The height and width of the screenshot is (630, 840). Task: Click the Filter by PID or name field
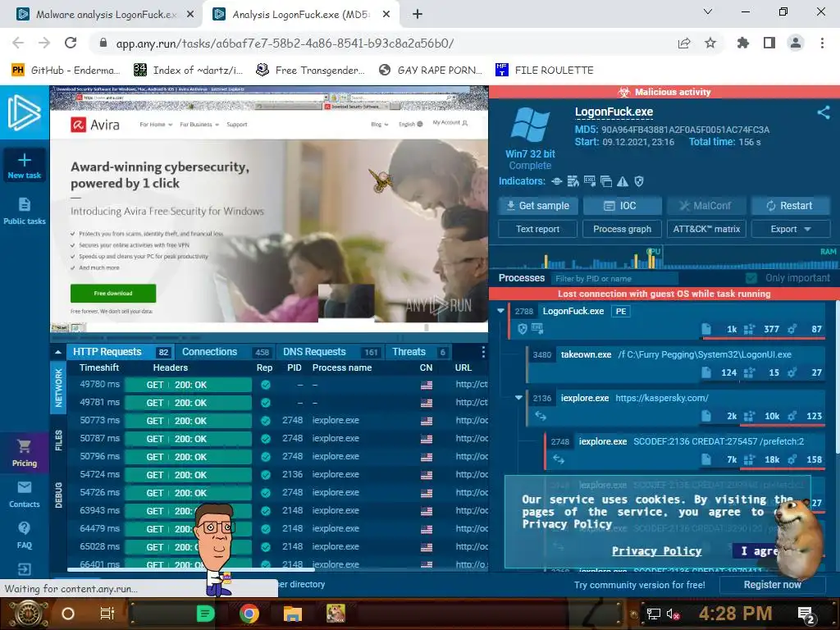[615, 279]
